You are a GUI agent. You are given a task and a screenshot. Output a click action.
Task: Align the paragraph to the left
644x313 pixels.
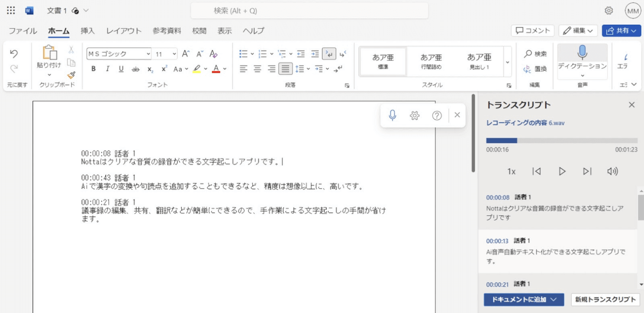[243, 69]
